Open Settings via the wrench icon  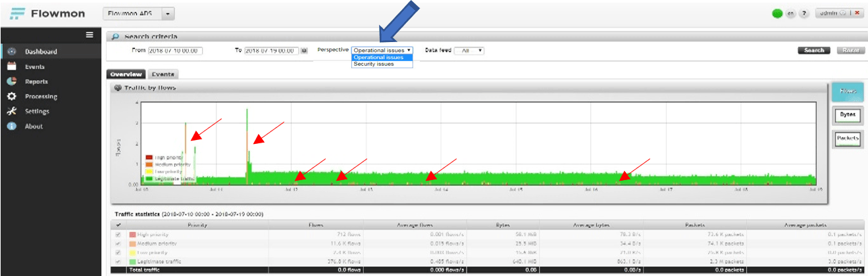pos(11,111)
